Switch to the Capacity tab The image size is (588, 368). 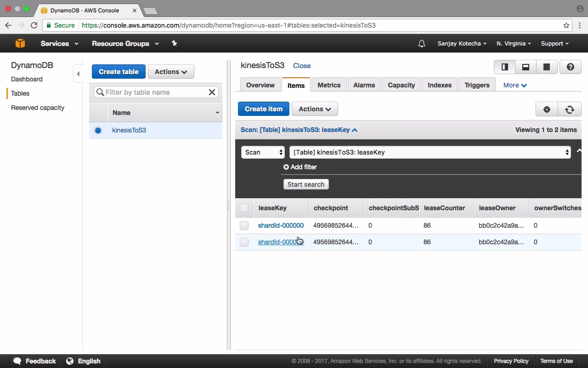[401, 85]
